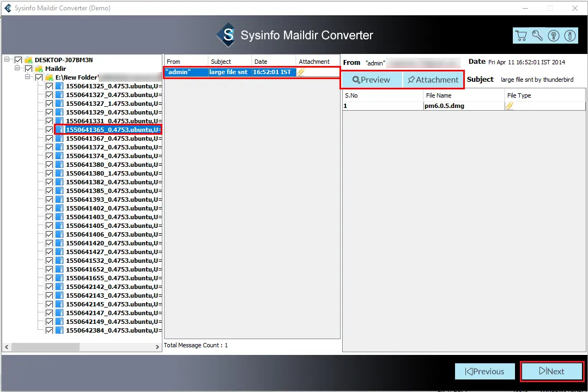The height and width of the screenshot is (392, 588).
Task: Uncheck the 1550641532_0.4753.ubuntu checkbox
Action: pyautogui.click(x=49, y=261)
